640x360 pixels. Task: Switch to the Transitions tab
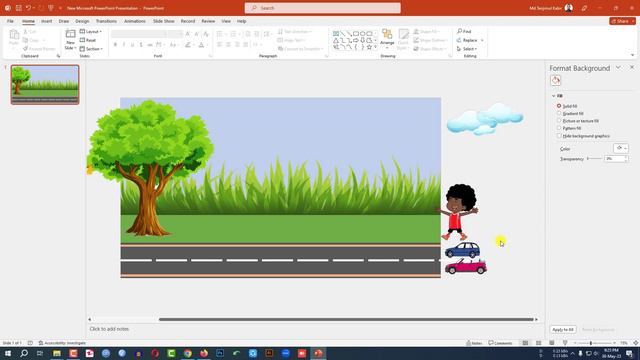106,21
